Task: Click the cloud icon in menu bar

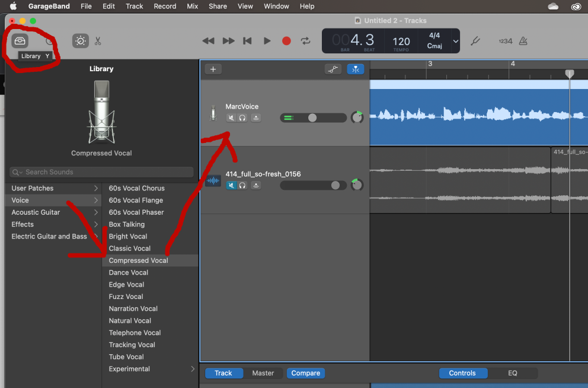Action: pyautogui.click(x=553, y=7)
